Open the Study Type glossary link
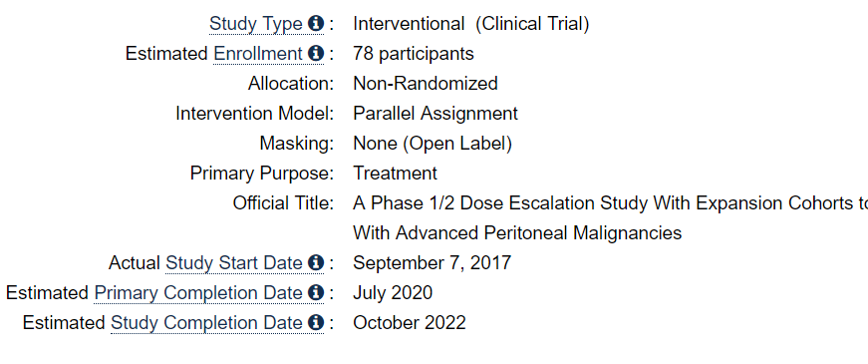The image size is (868, 364). (256, 24)
